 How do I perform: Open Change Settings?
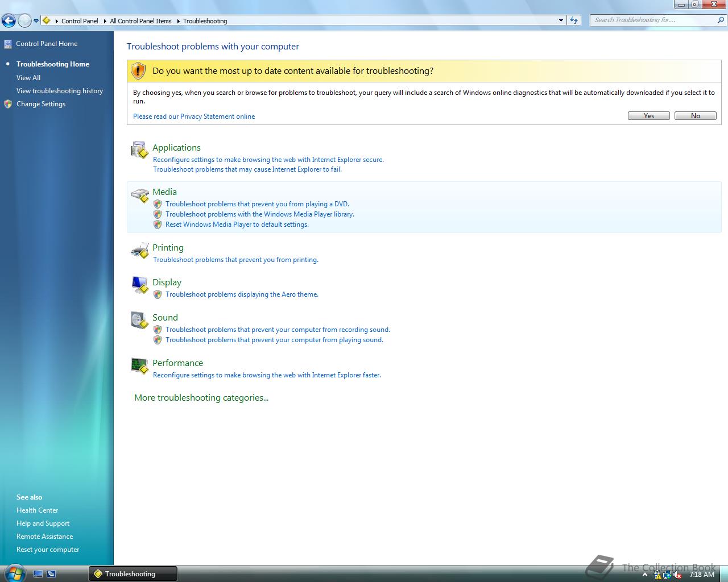(41, 104)
